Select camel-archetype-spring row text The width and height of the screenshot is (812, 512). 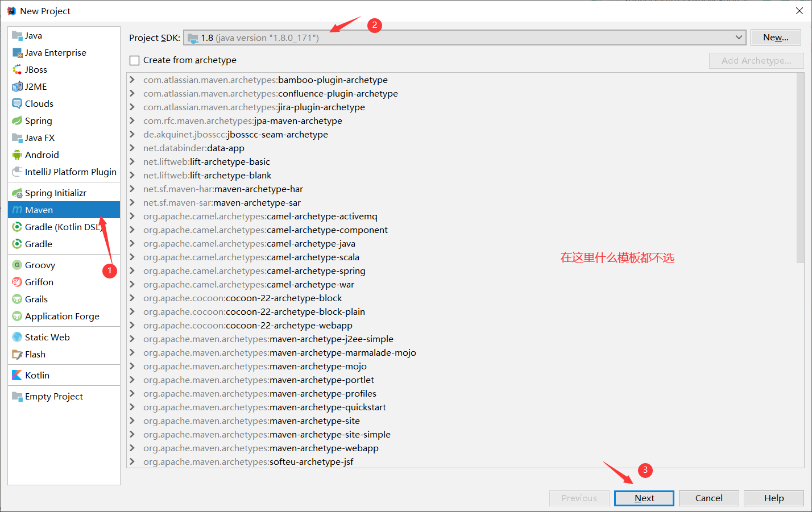coord(254,271)
